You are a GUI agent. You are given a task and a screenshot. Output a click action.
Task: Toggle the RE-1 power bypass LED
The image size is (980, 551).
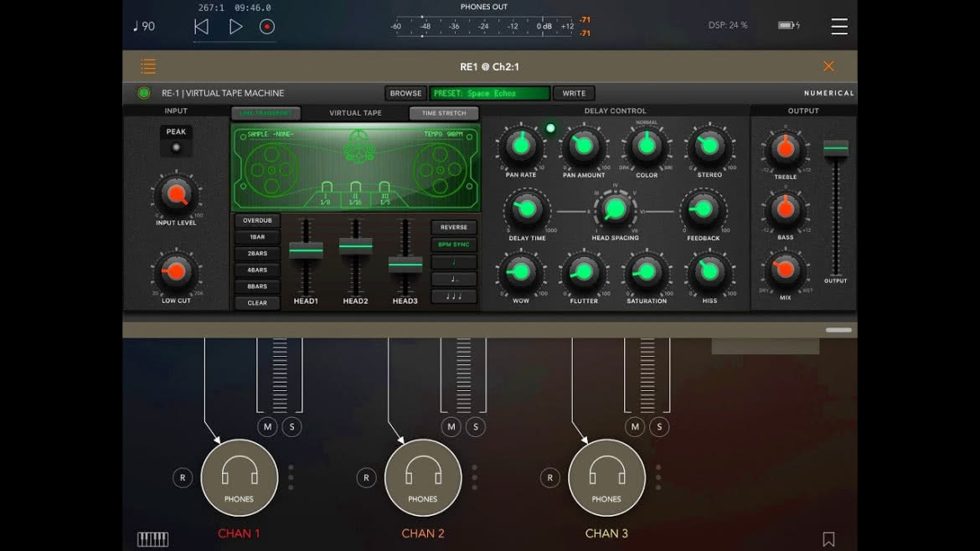click(x=144, y=93)
